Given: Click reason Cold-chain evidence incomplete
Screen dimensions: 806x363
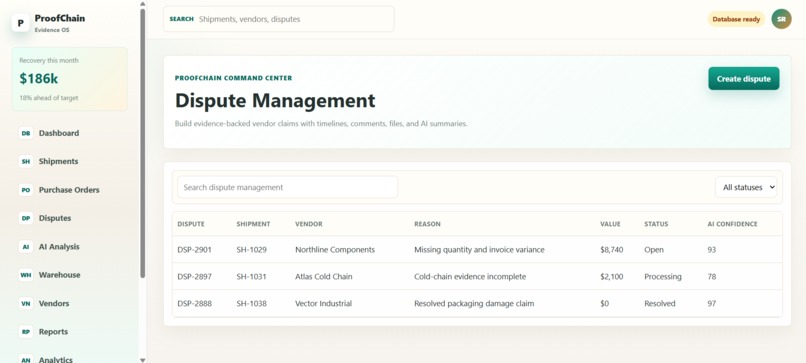Looking at the screenshot, I should point(470,277).
